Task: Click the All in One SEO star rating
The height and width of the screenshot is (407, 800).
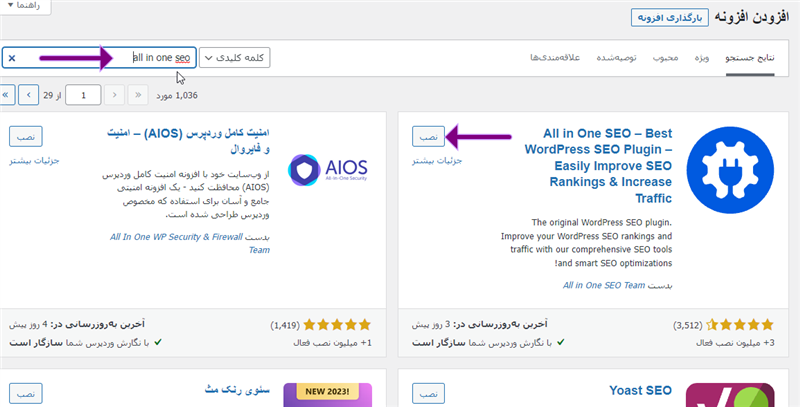Action: pyautogui.click(x=740, y=325)
